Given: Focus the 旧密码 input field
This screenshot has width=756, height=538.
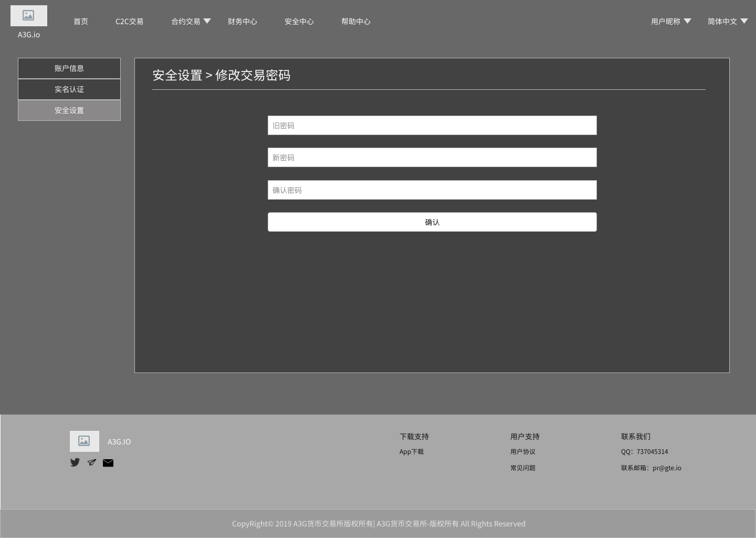Looking at the screenshot, I should click(x=432, y=126).
